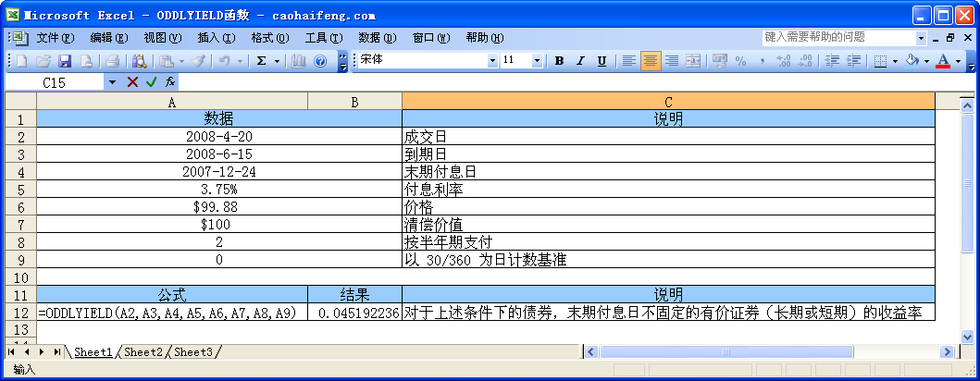Screen dimensions: 980x381
Task: Apply borders to selected cells
Action: click(x=880, y=61)
